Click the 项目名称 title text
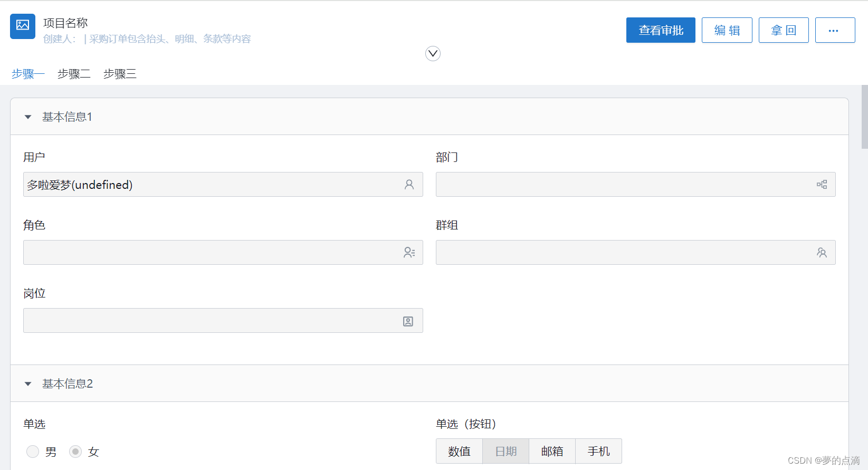868x470 pixels. pos(65,23)
